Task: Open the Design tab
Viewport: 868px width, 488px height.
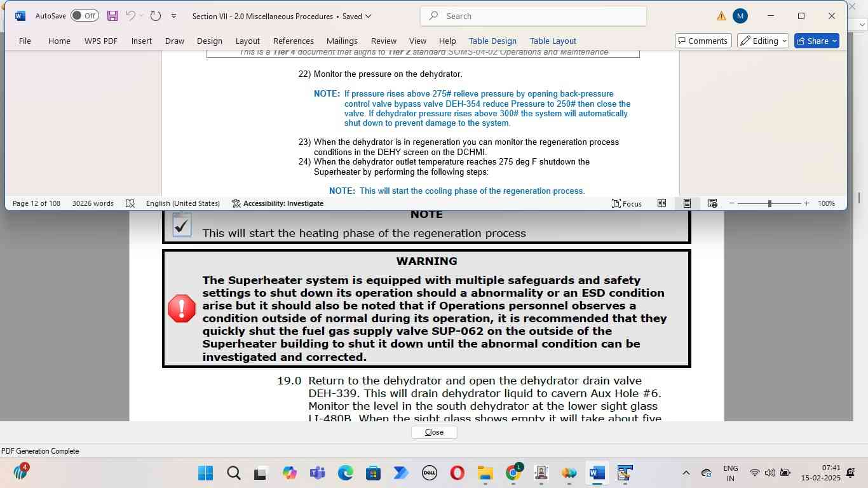Action: click(210, 41)
